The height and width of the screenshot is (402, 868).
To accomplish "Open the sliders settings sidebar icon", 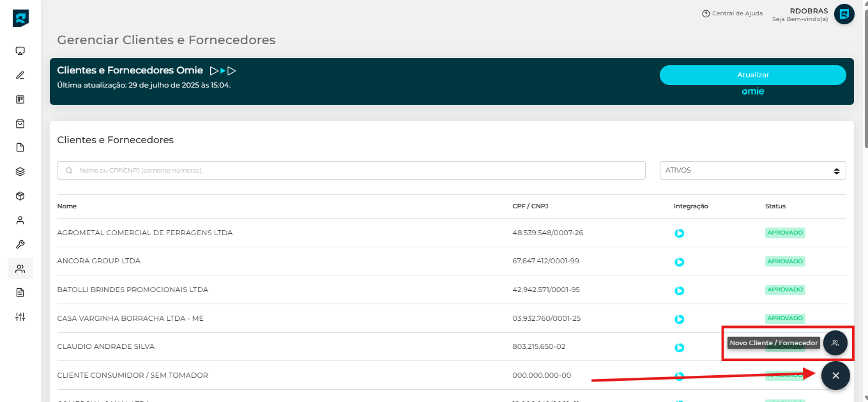I will point(20,317).
